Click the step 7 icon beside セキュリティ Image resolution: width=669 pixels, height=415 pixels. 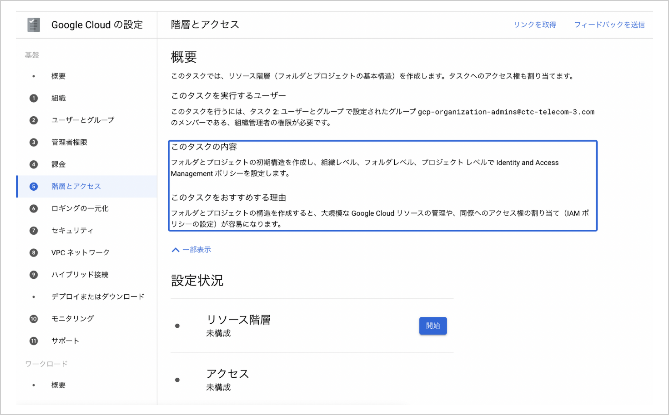point(34,230)
